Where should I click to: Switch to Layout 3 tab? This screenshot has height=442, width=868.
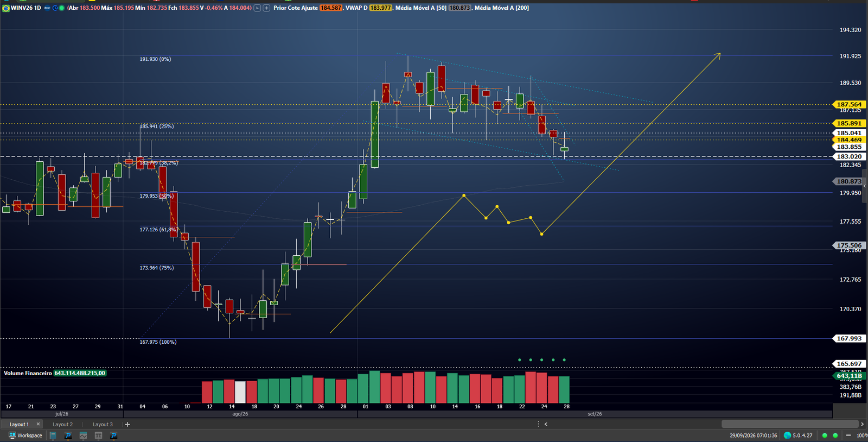[103, 425]
